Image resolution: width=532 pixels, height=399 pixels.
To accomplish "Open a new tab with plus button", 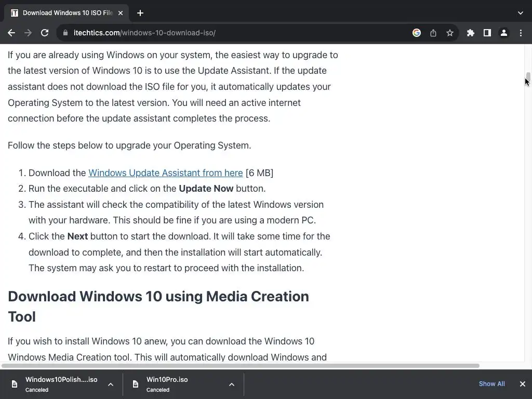I will point(140,13).
